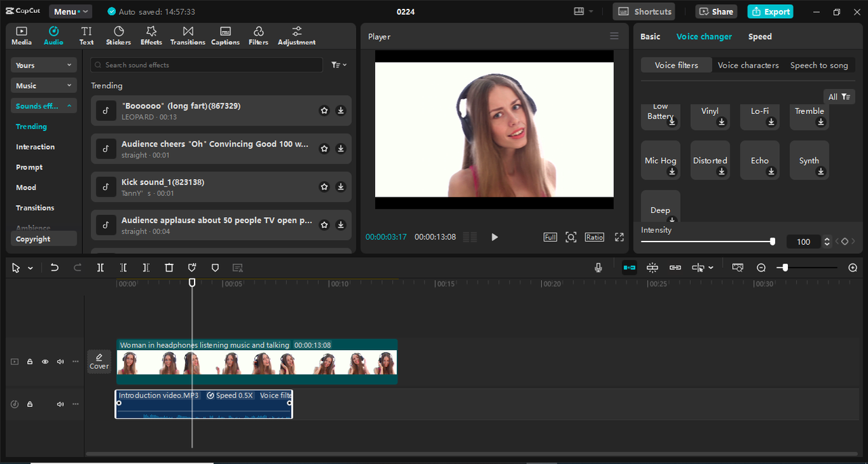
Task: Select the Split tool in the timeline toolbar
Action: pyautogui.click(x=100, y=267)
